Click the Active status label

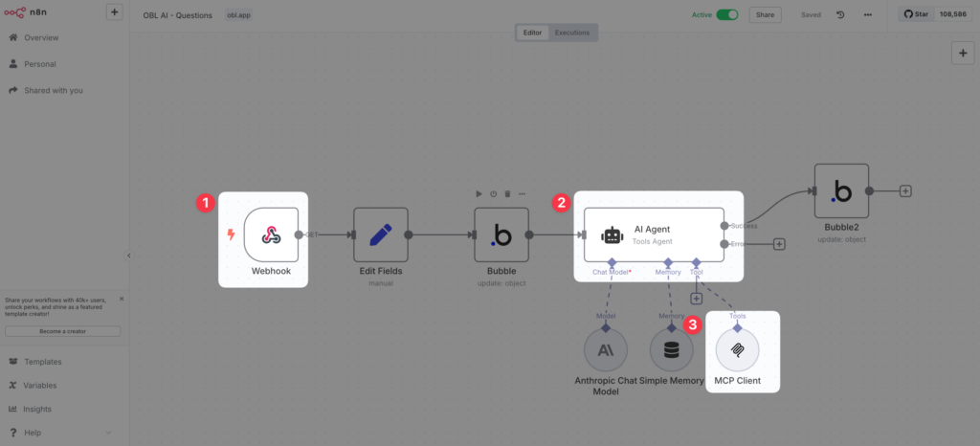click(x=702, y=15)
